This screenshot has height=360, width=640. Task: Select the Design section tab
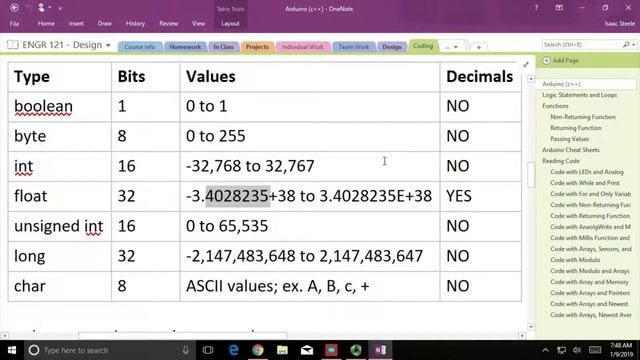coord(392,47)
